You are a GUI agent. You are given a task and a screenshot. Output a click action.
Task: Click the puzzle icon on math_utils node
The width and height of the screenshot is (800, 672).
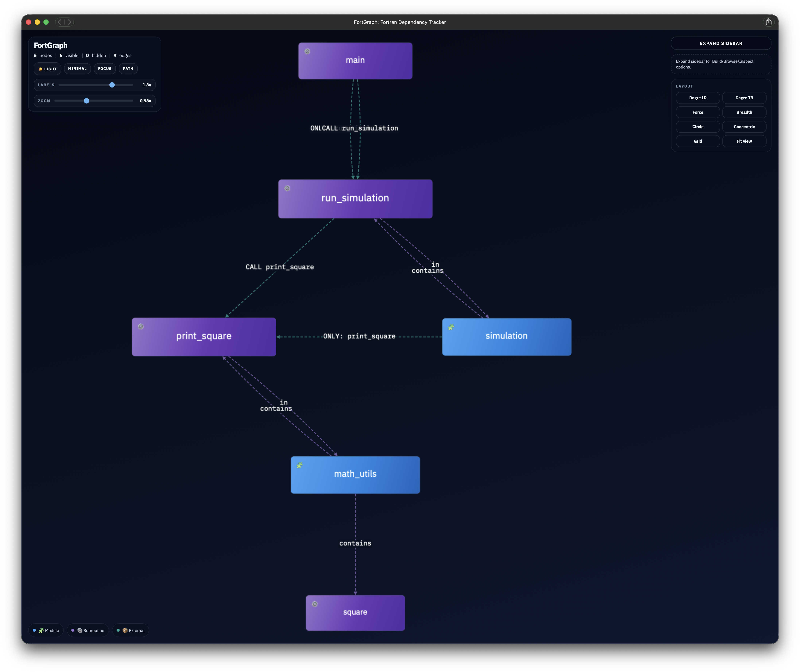click(x=300, y=465)
